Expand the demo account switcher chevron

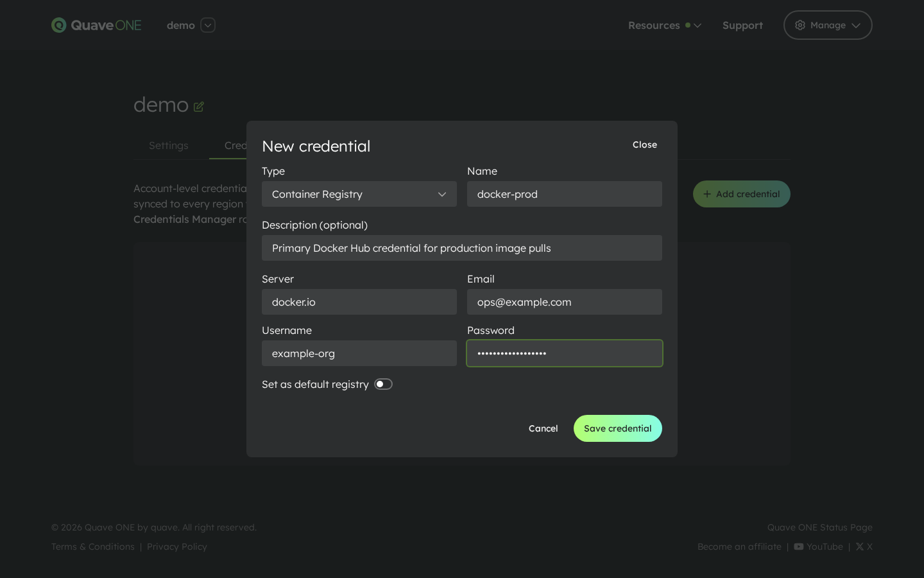click(208, 26)
